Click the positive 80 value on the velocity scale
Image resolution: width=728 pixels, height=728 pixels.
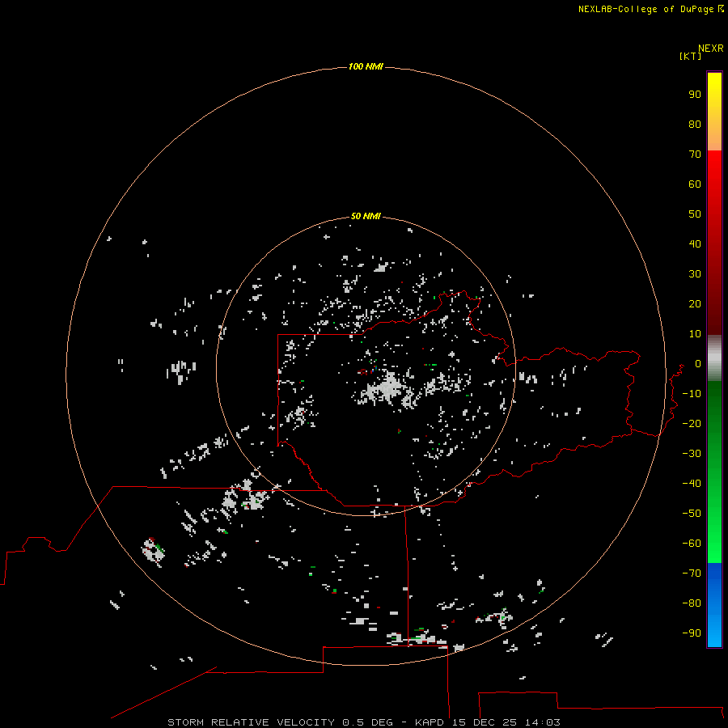[x=695, y=124]
